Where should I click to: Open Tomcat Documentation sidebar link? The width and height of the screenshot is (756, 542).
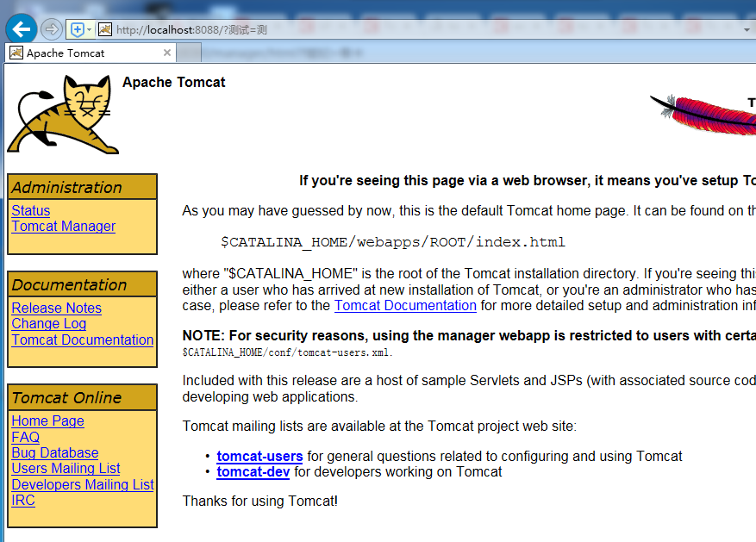[x=83, y=340]
